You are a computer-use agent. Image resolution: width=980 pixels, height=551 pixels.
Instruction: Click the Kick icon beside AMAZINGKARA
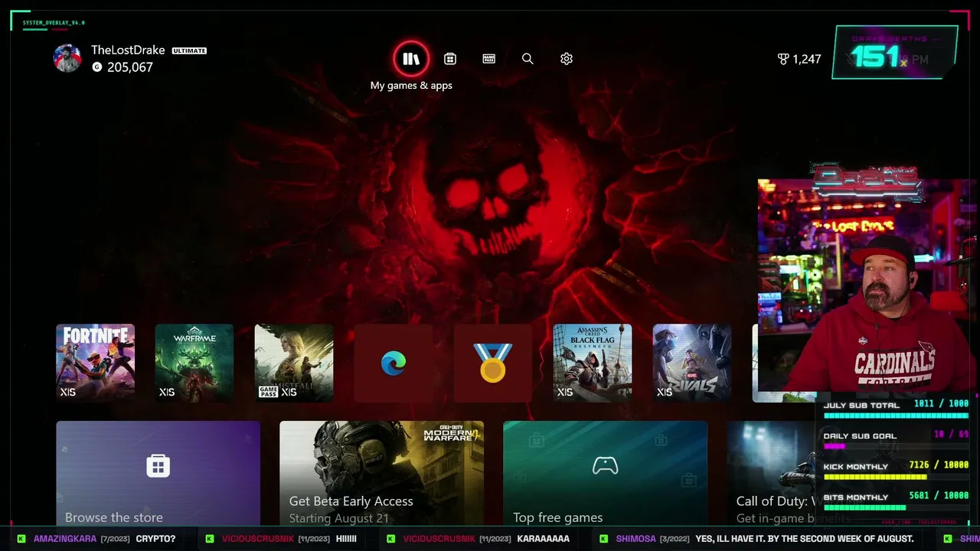pyautogui.click(x=21, y=539)
